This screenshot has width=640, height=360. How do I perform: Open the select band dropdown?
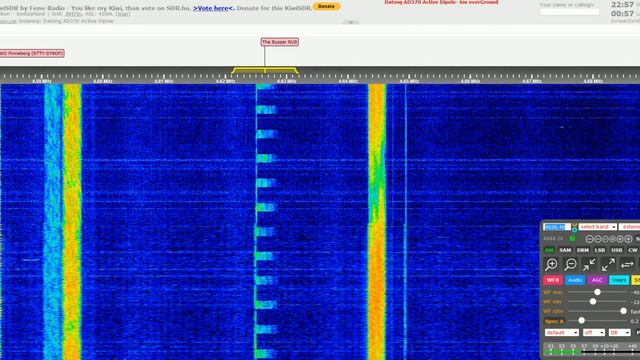pos(598,227)
